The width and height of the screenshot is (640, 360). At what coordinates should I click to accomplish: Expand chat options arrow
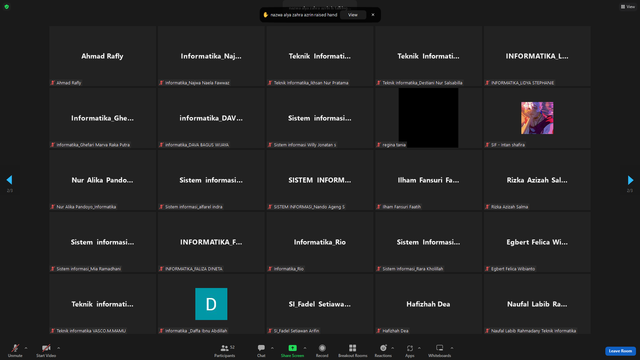click(x=272, y=348)
